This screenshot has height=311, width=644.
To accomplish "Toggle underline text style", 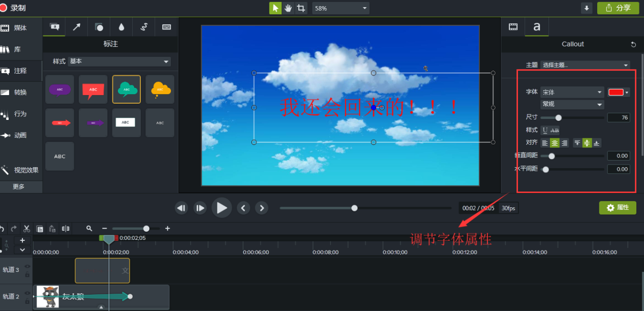I will [x=545, y=131].
